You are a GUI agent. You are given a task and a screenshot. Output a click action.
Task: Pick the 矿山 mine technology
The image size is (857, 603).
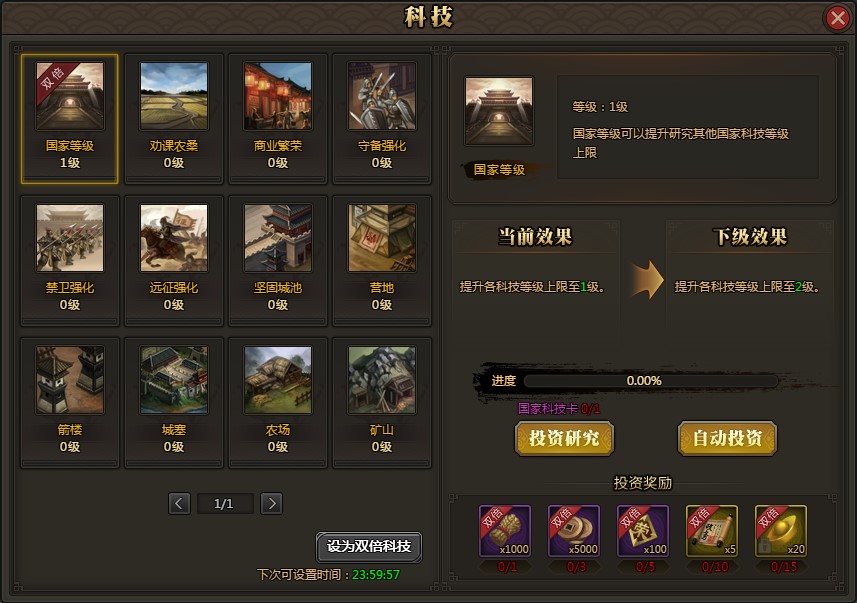pyautogui.click(x=381, y=402)
